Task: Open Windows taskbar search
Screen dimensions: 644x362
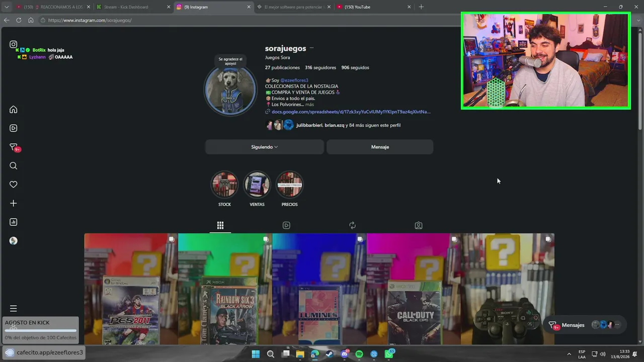Action: 271,354
